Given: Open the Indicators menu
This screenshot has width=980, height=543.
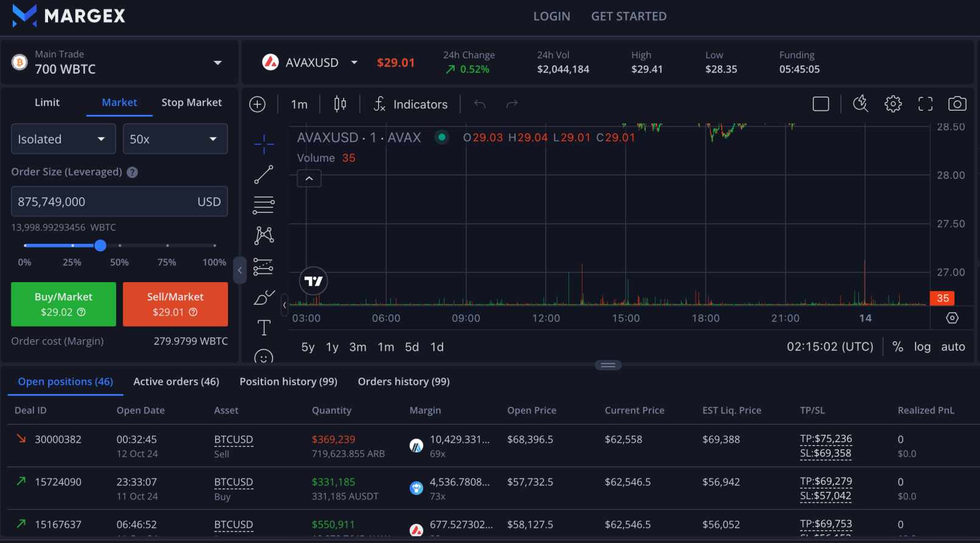Looking at the screenshot, I should [x=410, y=104].
